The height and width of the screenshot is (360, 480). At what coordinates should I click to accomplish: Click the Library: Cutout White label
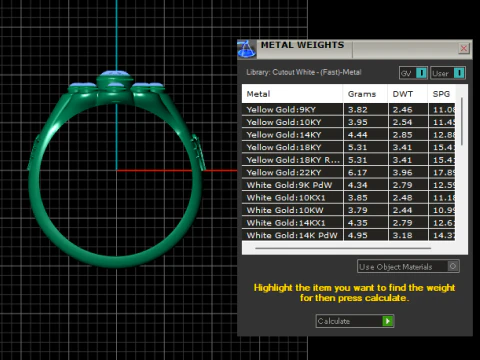pos(304,72)
